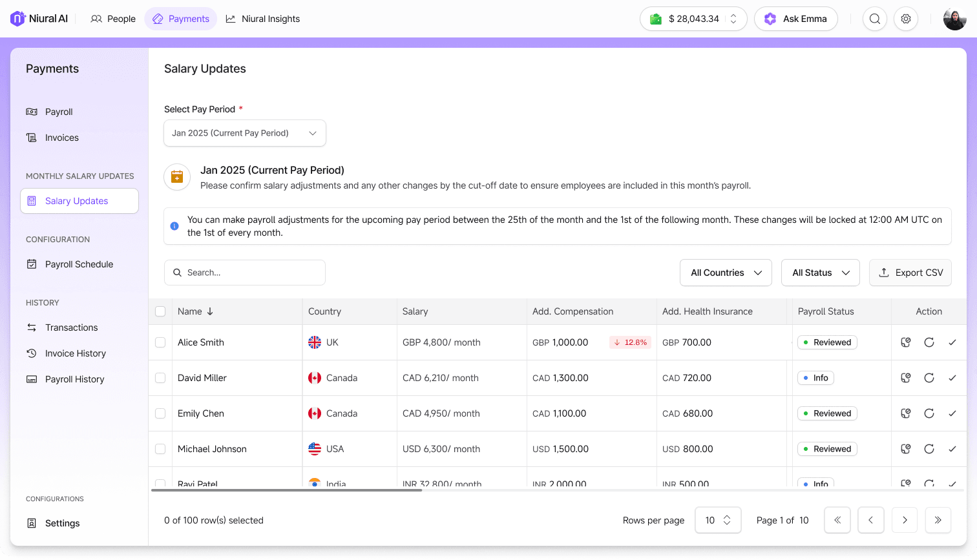Viewport: 977px width, 560px height.
Task: Open the Ask Emma assistant
Action: [x=796, y=19]
